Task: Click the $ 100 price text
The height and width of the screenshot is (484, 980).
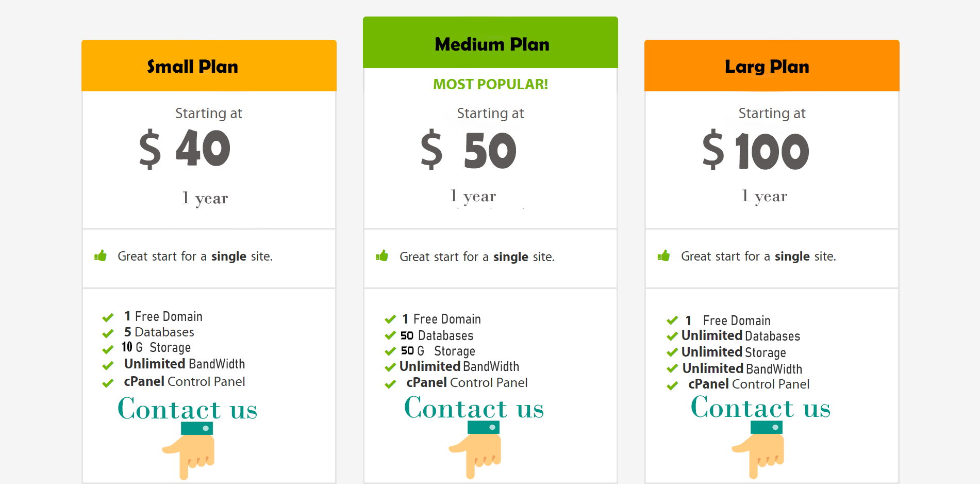Action: coord(756,150)
